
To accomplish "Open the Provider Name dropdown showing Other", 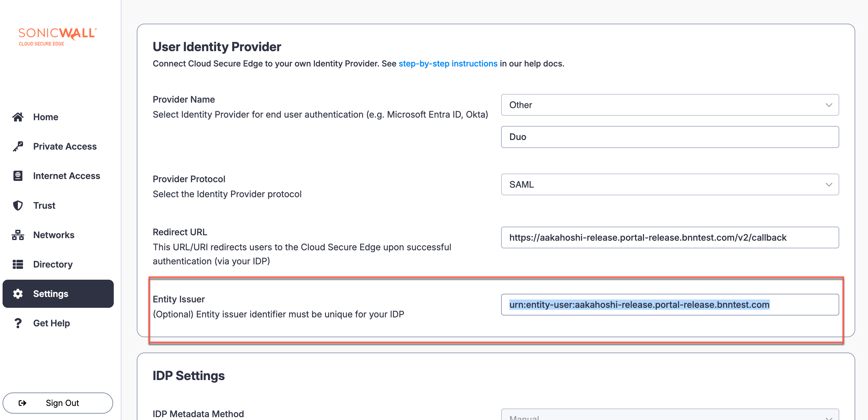I will point(670,105).
